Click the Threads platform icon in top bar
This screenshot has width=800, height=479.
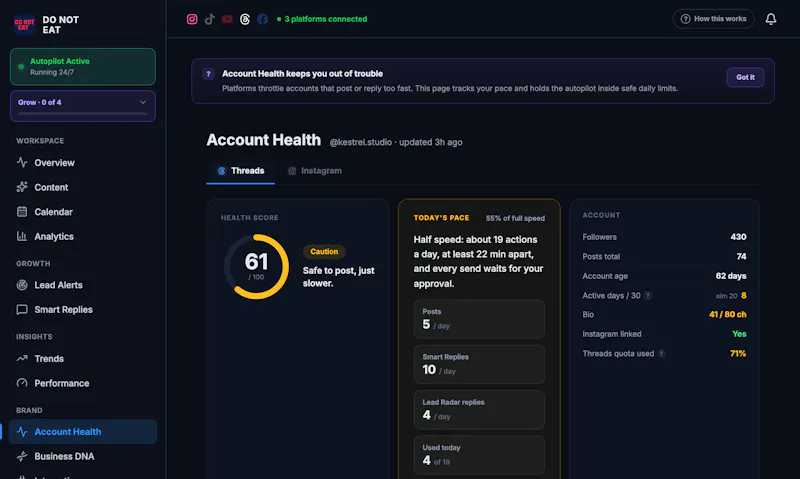pos(245,19)
